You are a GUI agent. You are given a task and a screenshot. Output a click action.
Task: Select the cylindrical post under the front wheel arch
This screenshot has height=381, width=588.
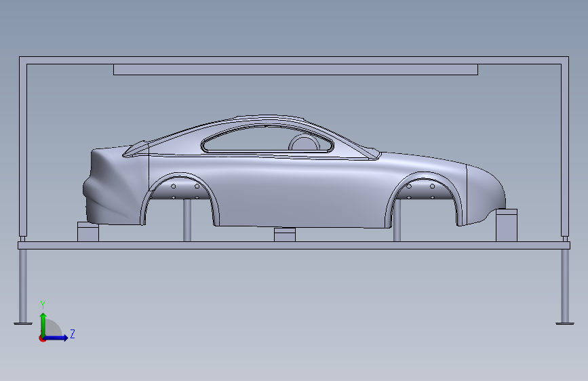coord(397,220)
